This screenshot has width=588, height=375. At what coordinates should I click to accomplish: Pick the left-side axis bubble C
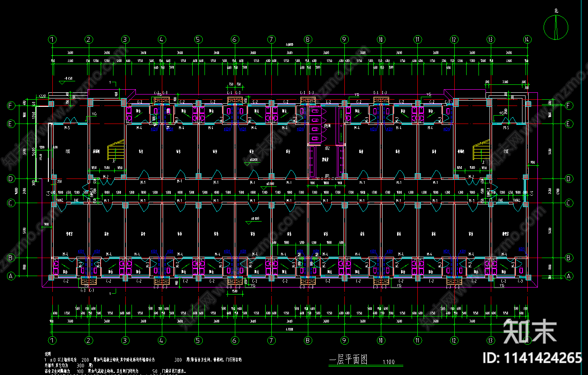click(x=10, y=203)
